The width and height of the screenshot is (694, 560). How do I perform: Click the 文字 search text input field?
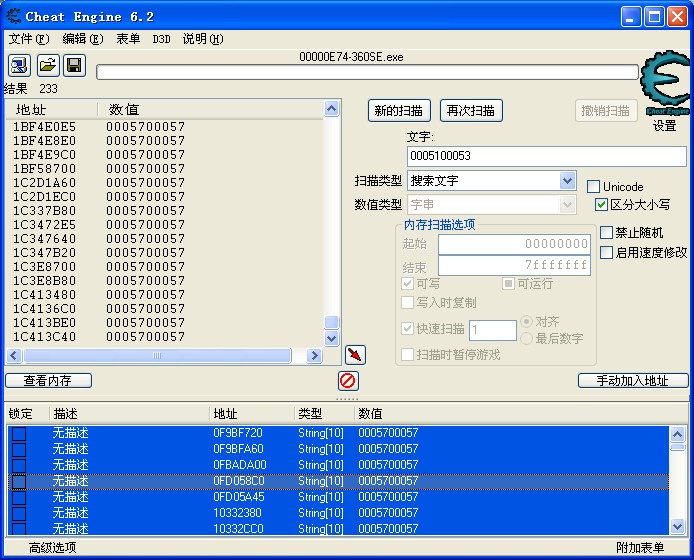[546, 156]
